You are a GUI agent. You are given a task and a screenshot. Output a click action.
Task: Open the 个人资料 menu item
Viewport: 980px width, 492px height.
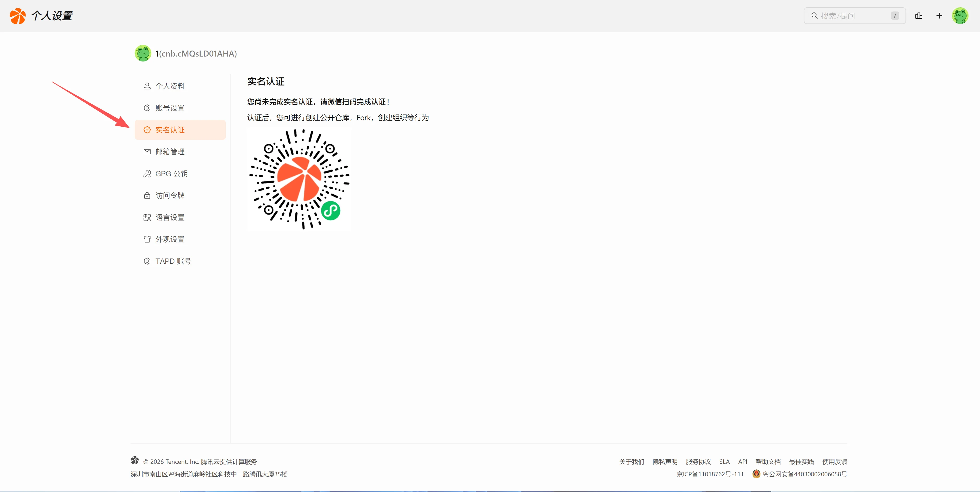[180, 86]
